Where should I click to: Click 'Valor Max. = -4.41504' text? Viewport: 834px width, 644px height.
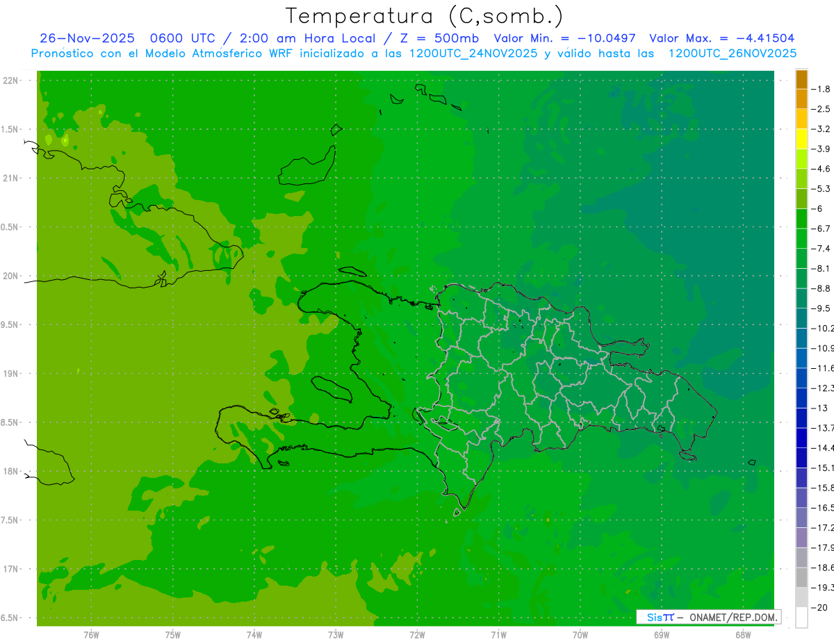(x=721, y=38)
